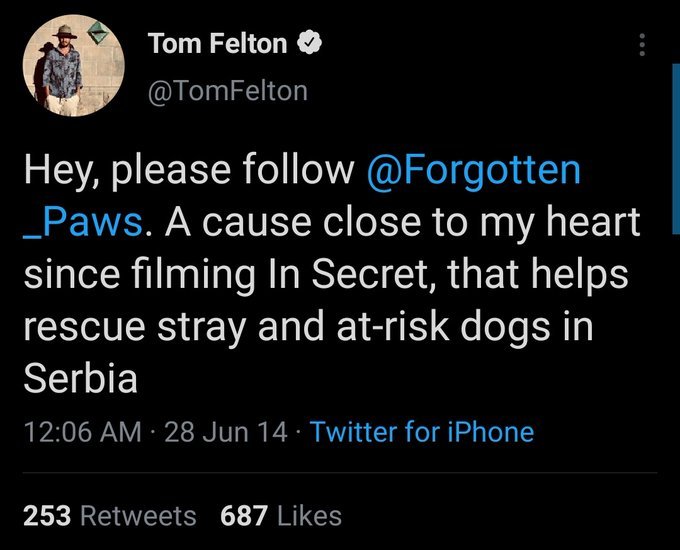Click the Retweets label text
Viewport: 680px width, 550px height.
coord(138,516)
